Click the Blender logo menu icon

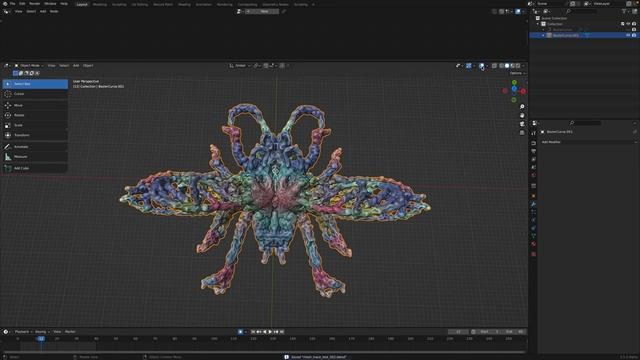(5, 4)
